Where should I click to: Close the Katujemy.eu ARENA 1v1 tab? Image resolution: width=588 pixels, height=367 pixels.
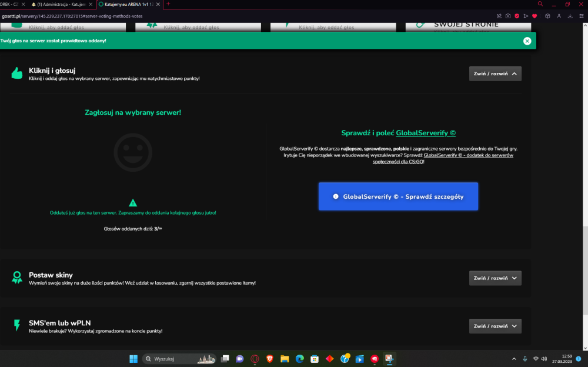click(158, 4)
